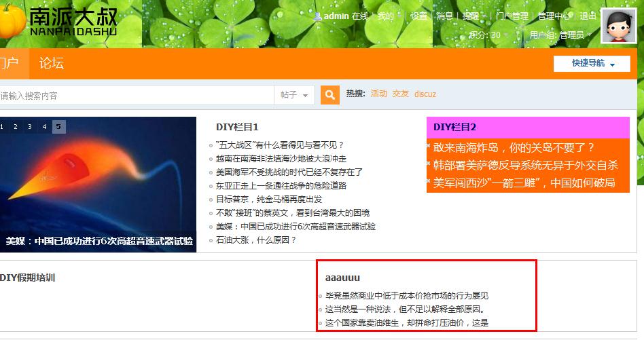Switch to the 论坛 tab
644x340 pixels.
[x=52, y=64]
